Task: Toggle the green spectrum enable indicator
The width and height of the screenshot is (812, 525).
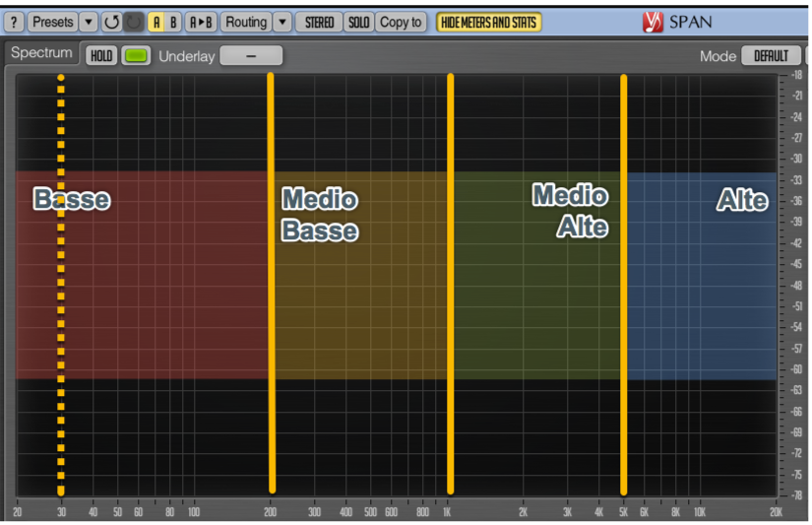Action: pyautogui.click(x=136, y=56)
